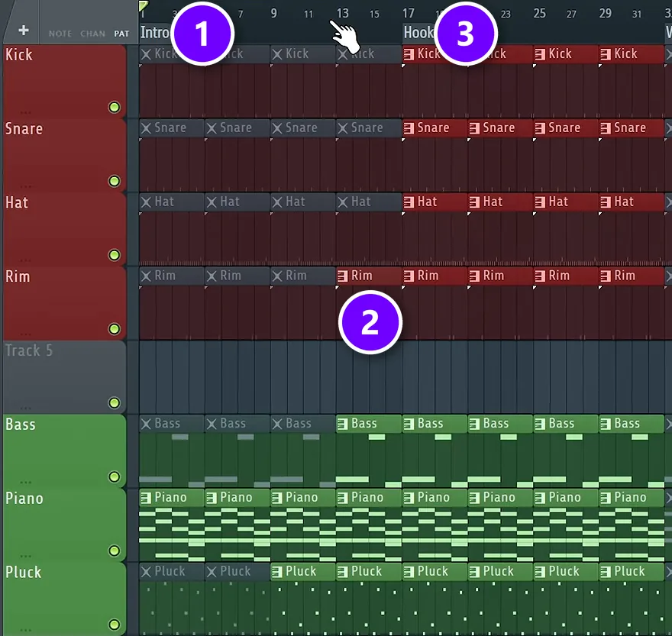Select the Rim track header
The image size is (672, 636).
64,303
